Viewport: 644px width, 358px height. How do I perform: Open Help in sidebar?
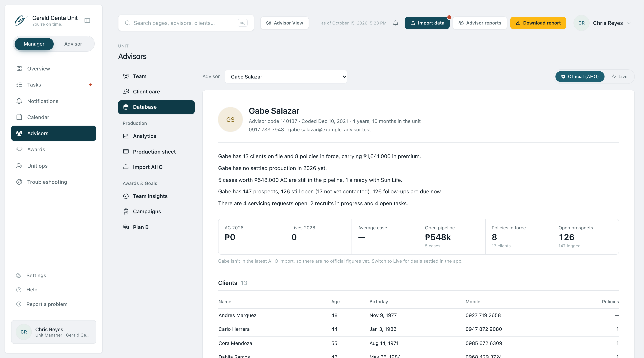pos(53,290)
